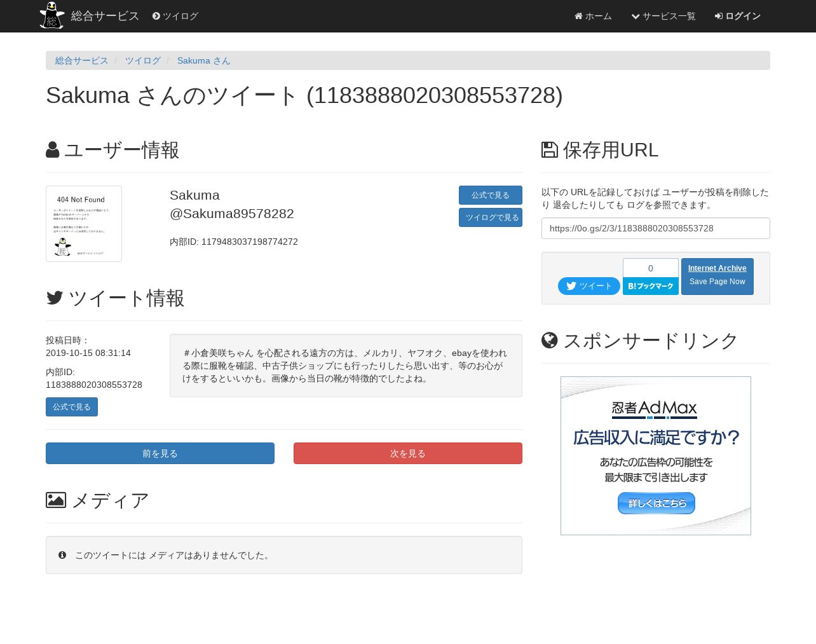Select Sakuma さん breadcrumb link
The width and height of the screenshot is (816, 644).
tap(204, 60)
